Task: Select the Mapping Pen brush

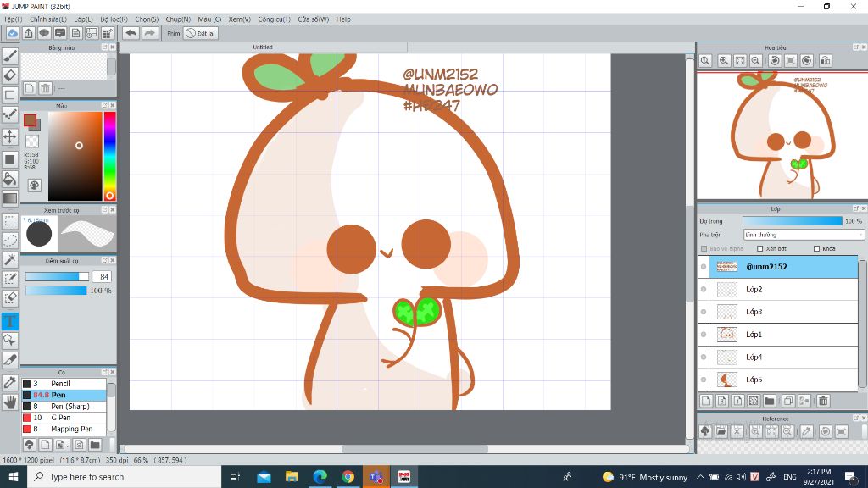Action: 64,429
